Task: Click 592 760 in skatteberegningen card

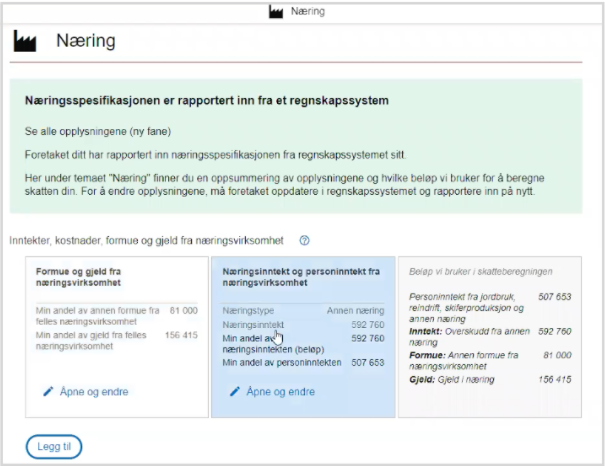Action: (x=555, y=331)
